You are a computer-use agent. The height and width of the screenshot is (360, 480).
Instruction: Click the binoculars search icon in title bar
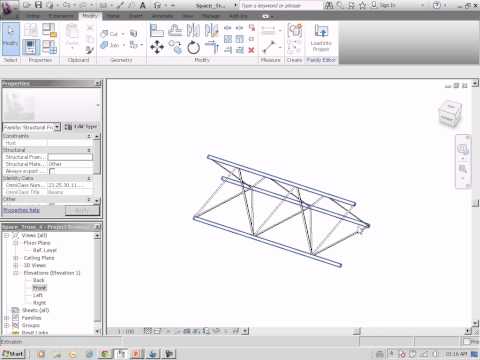(x=329, y=5)
